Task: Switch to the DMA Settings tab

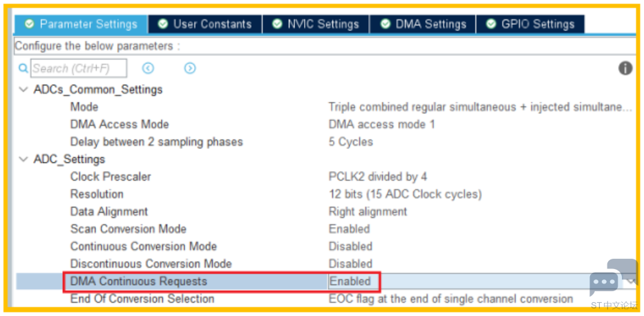Action: 423,23
